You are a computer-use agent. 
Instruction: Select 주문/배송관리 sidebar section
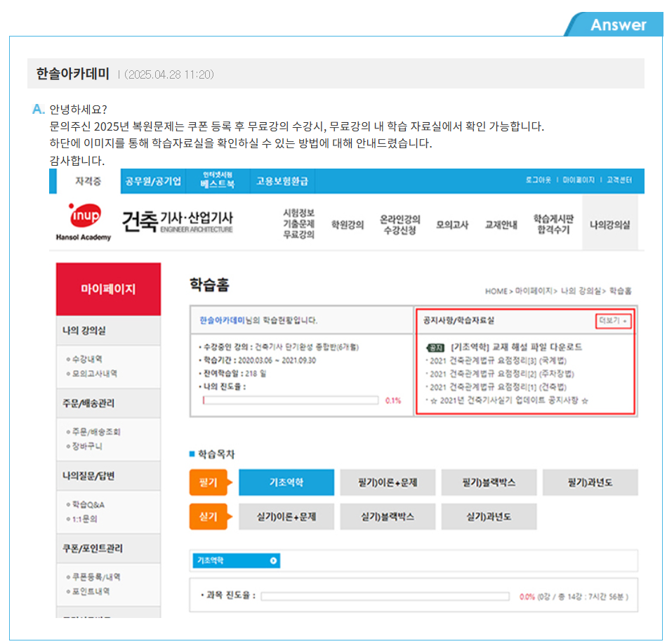point(108,403)
